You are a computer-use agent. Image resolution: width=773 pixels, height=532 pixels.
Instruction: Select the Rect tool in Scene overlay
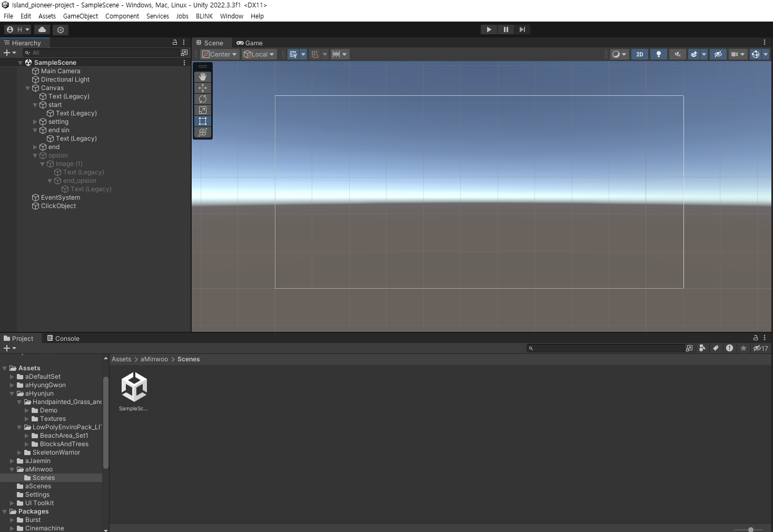203,121
